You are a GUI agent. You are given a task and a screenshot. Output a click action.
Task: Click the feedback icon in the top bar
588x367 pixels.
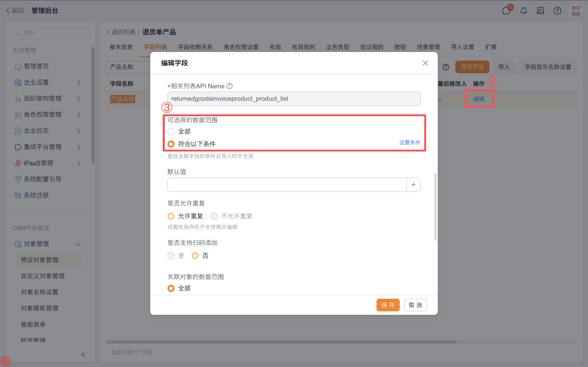click(540, 11)
